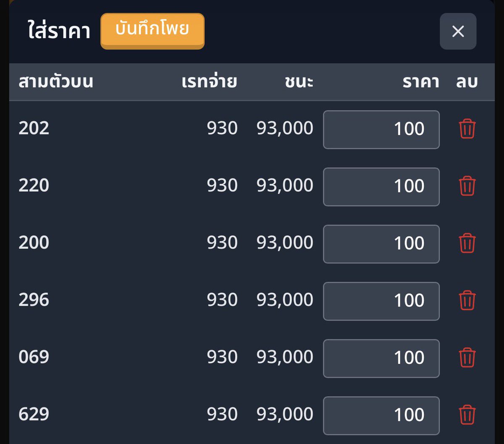Click the trash icon for number 200
This screenshot has width=504, height=444.
click(467, 243)
